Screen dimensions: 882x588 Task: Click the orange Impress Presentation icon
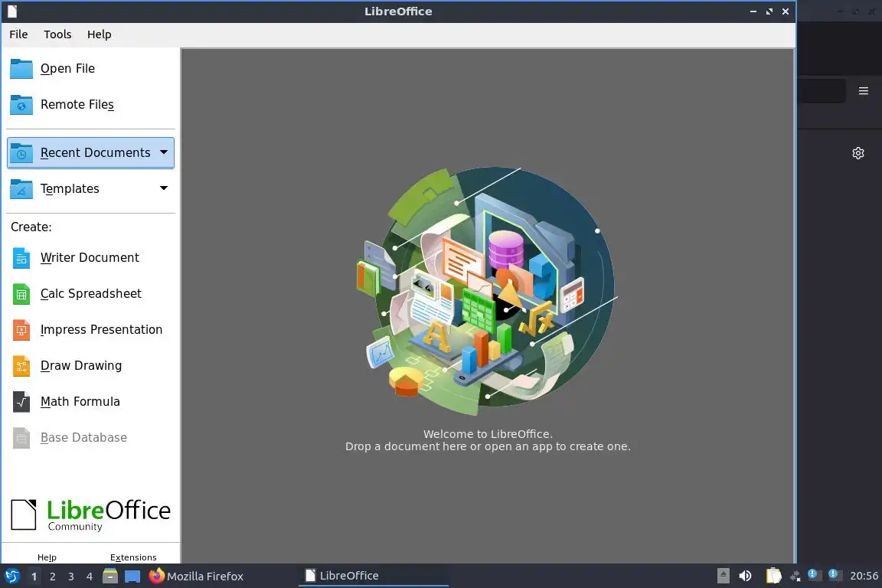coord(21,330)
